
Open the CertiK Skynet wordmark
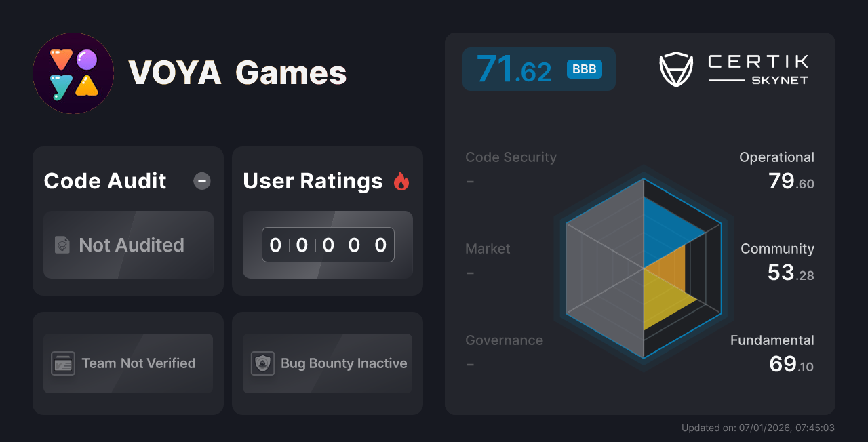pos(757,68)
